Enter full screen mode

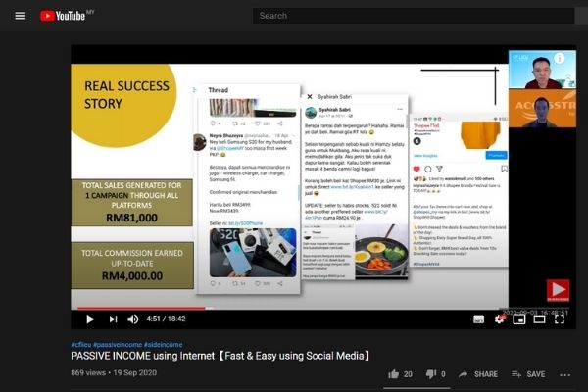coord(560,319)
